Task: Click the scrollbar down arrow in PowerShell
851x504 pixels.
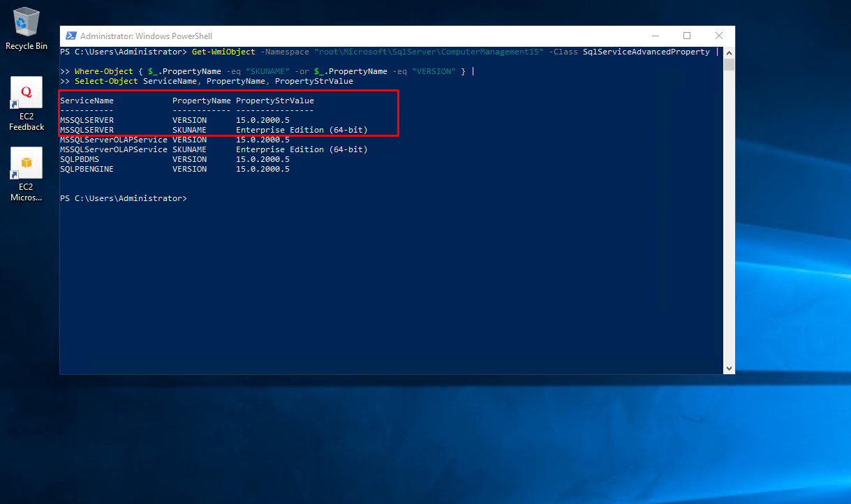Action: pos(729,368)
